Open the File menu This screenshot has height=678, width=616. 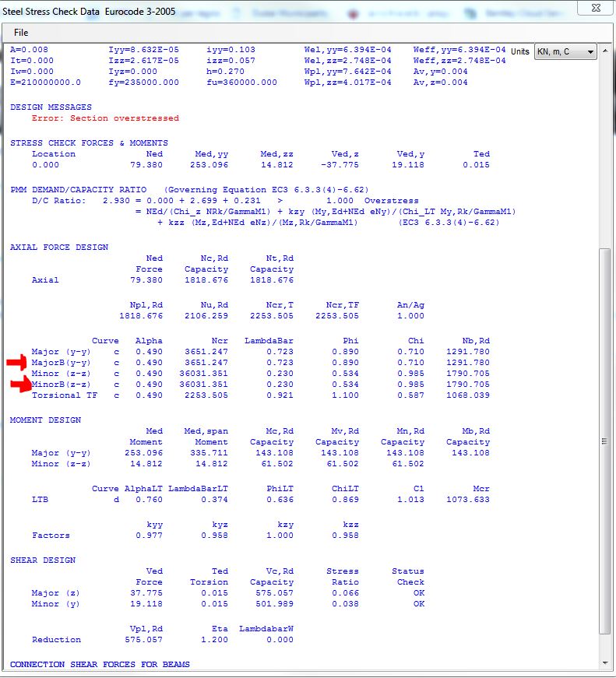tap(21, 33)
